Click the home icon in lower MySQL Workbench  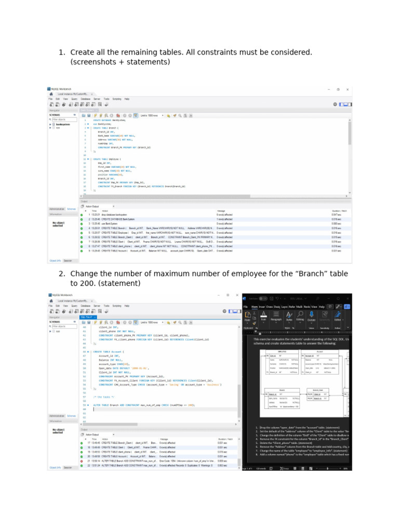click(51, 300)
